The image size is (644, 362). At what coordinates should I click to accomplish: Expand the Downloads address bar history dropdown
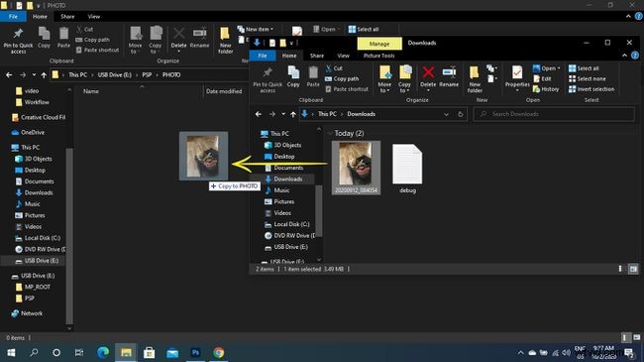pos(447,114)
